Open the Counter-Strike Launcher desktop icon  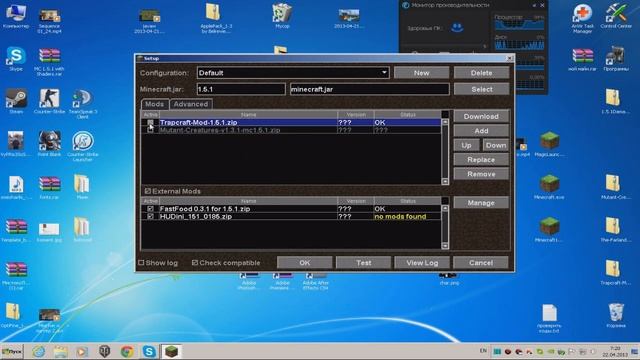click(x=83, y=145)
